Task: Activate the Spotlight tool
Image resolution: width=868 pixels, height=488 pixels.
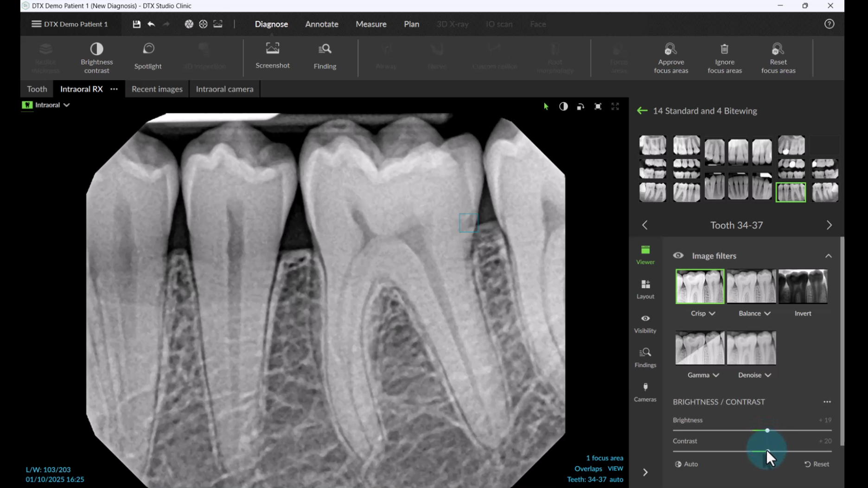Action: click(148, 56)
